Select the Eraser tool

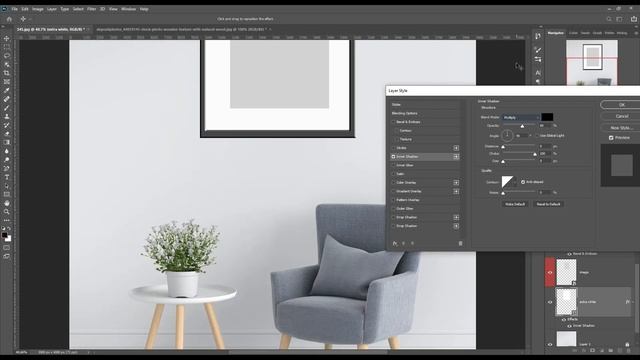point(7,134)
